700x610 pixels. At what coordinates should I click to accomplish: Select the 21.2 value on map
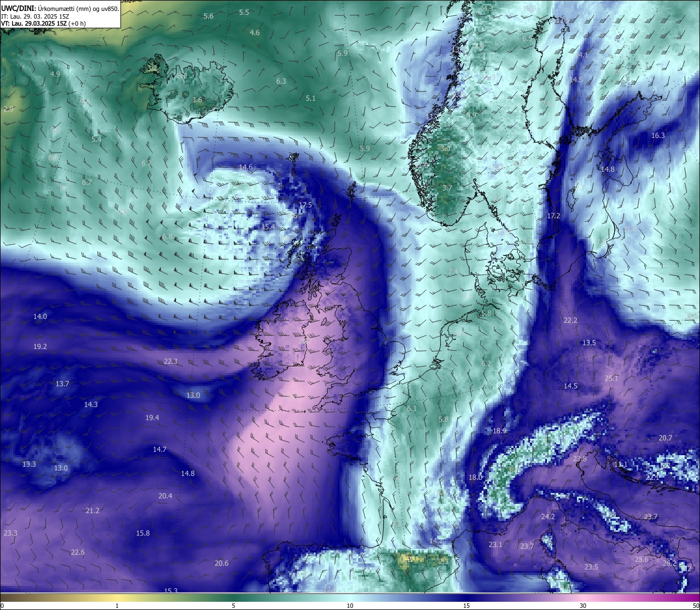coord(92,511)
